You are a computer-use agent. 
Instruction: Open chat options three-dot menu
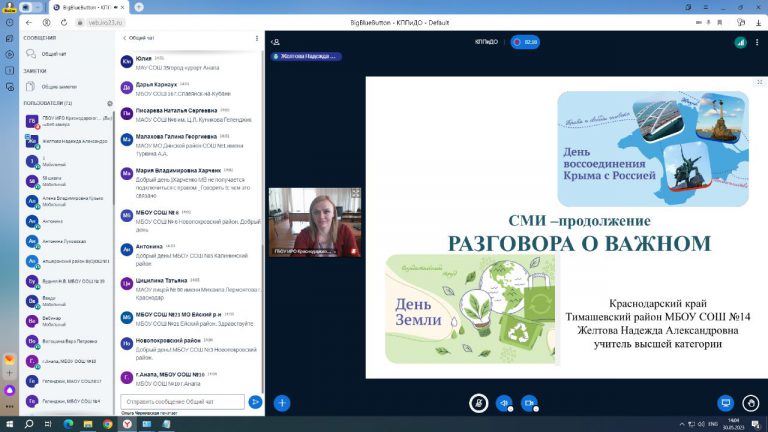pos(258,38)
